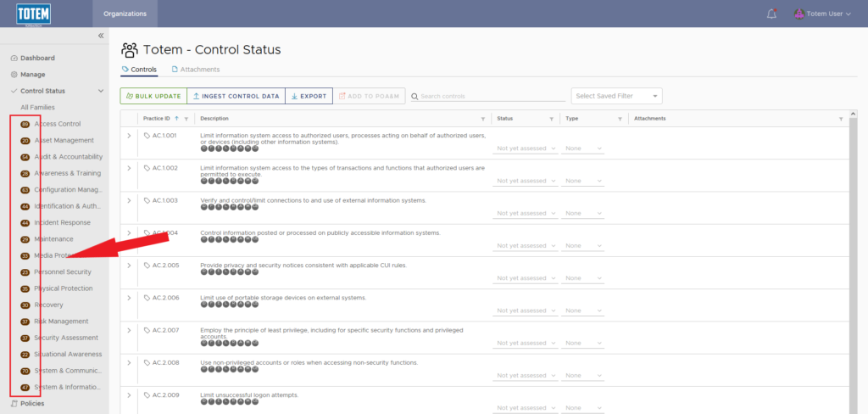
Task: Click the Totem User avatar icon
Action: (798, 14)
